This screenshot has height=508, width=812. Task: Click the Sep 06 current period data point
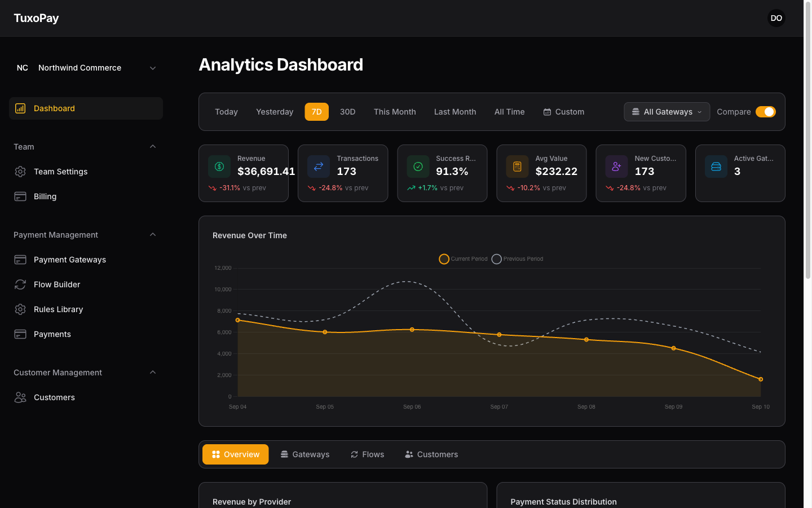412,330
